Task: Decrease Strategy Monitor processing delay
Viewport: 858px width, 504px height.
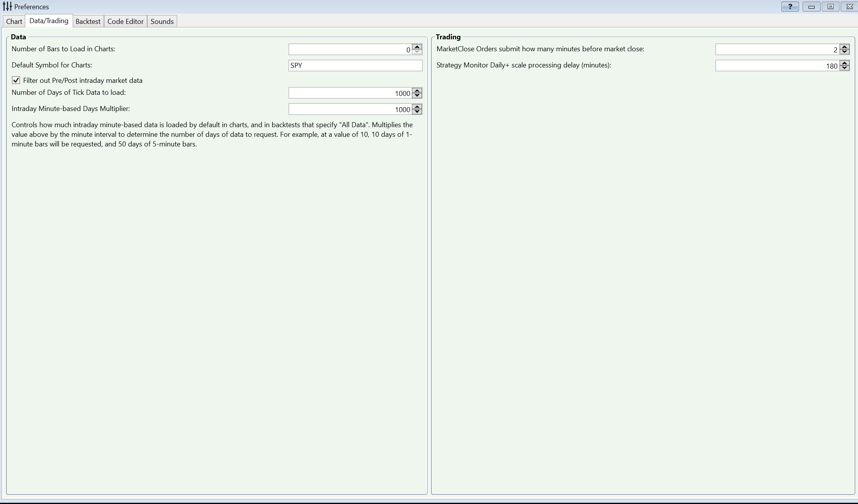Action: click(x=844, y=67)
